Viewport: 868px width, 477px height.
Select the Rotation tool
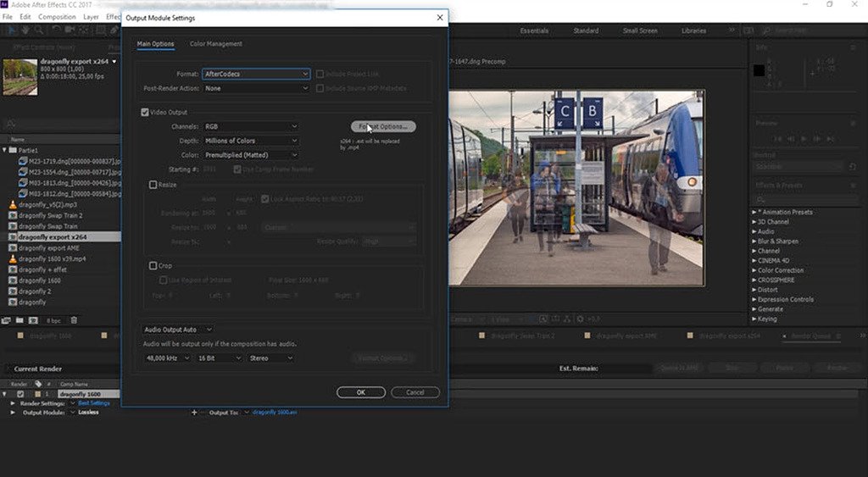click(x=57, y=30)
